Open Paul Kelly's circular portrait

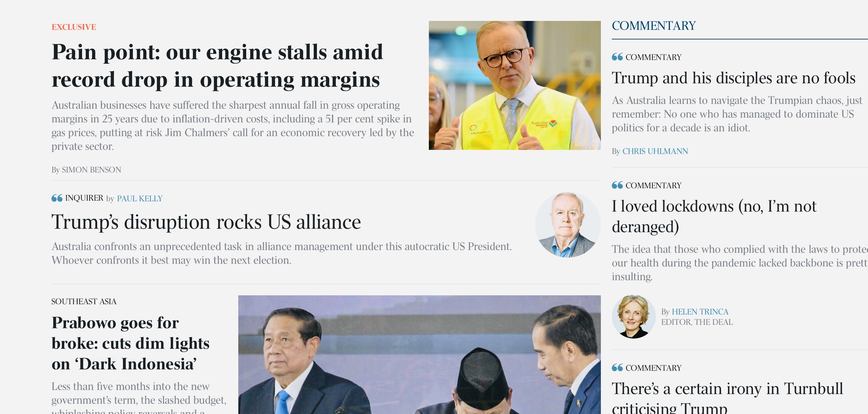568,225
